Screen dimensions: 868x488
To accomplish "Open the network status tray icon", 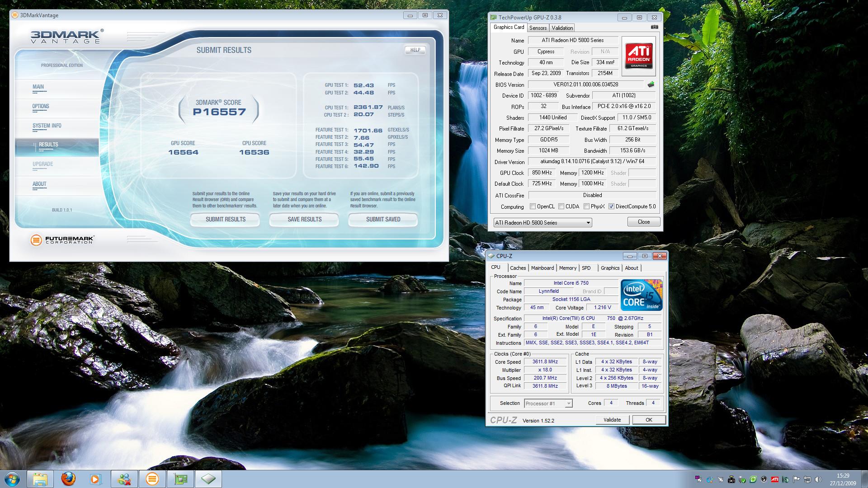I will pos(807,479).
